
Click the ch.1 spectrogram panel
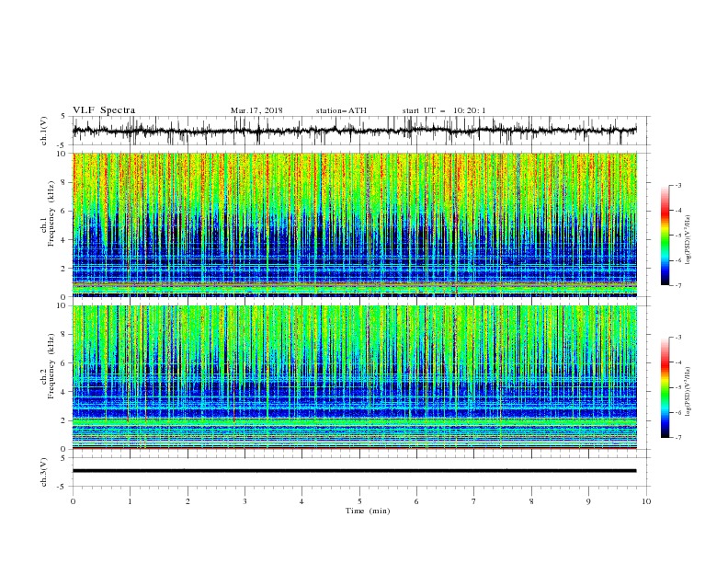pyautogui.click(x=355, y=224)
